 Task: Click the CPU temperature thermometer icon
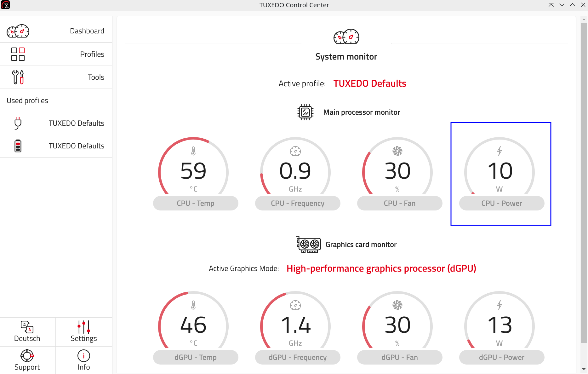click(193, 151)
